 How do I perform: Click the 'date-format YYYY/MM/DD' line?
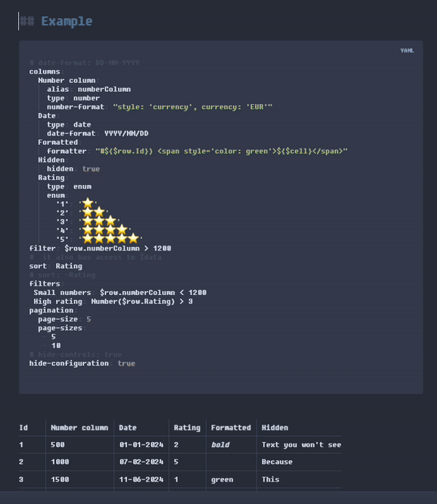[x=98, y=133]
